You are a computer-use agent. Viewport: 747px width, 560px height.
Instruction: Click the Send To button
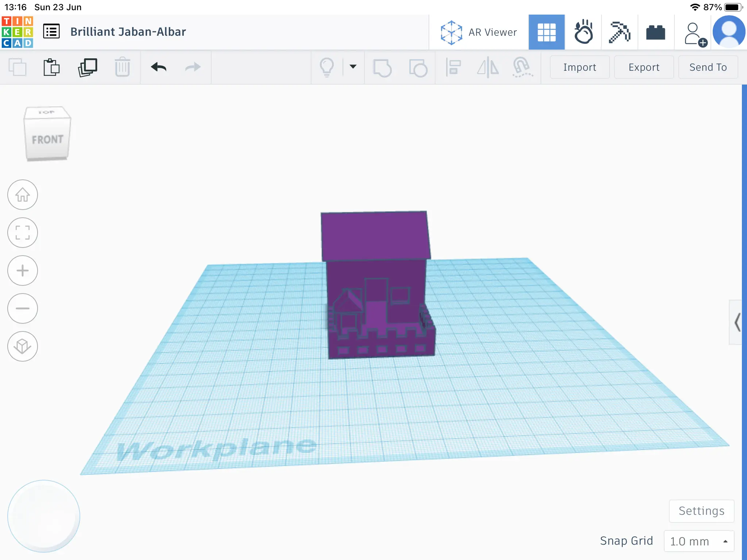[708, 67]
